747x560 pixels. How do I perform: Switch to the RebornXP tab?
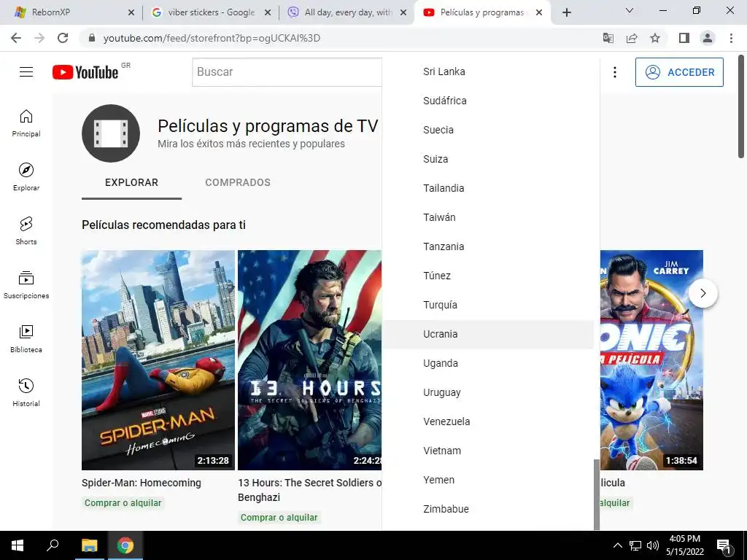coord(71,12)
